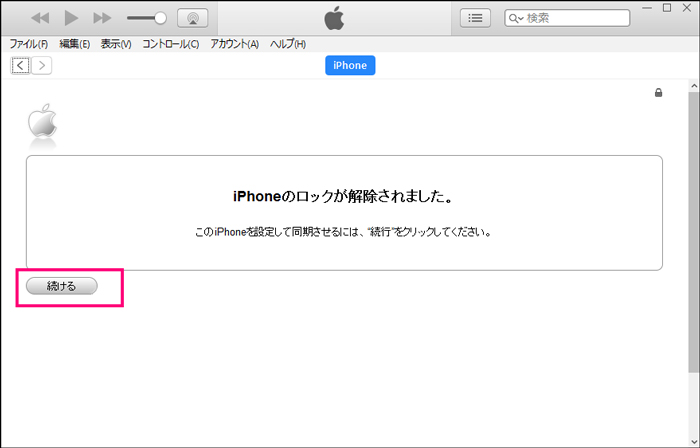The height and width of the screenshot is (448, 700).
Task: Click the このiPhoneを設定して同期させるには instruction text
Action: [x=343, y=232]
